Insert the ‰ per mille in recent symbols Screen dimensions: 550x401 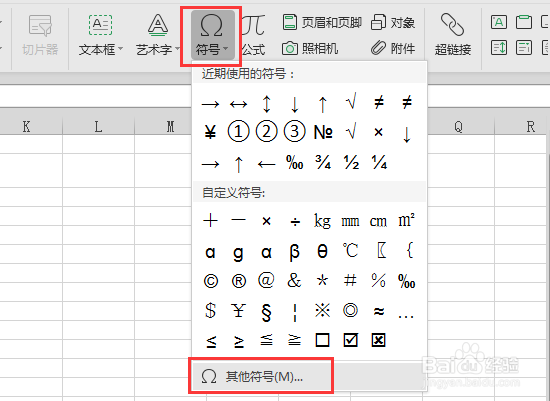click(x=295, y=162)
